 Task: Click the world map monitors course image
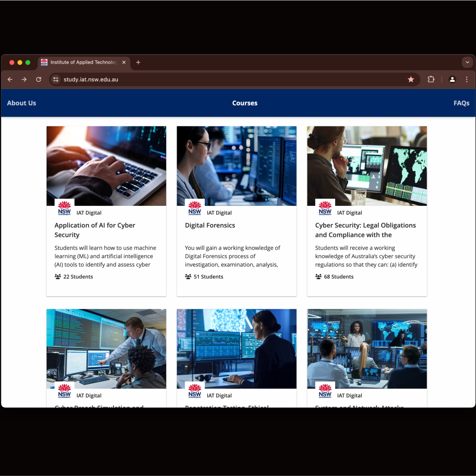[367, 165]
